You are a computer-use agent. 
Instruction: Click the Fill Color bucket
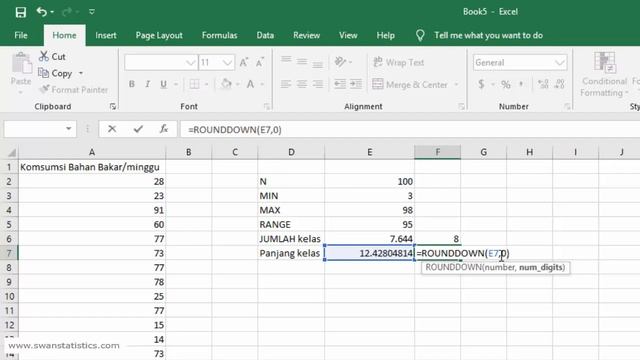click(x=226, y=84)
